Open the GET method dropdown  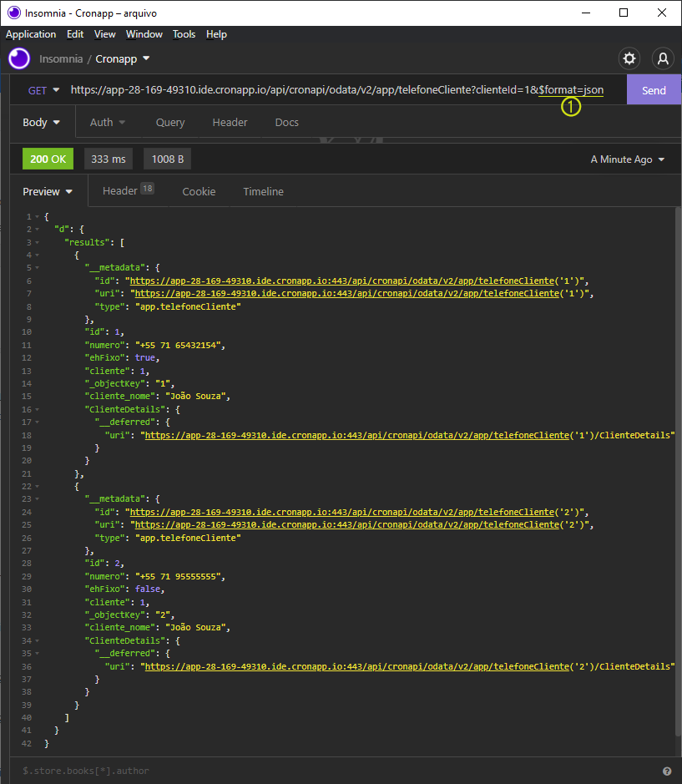pos(43,90)
